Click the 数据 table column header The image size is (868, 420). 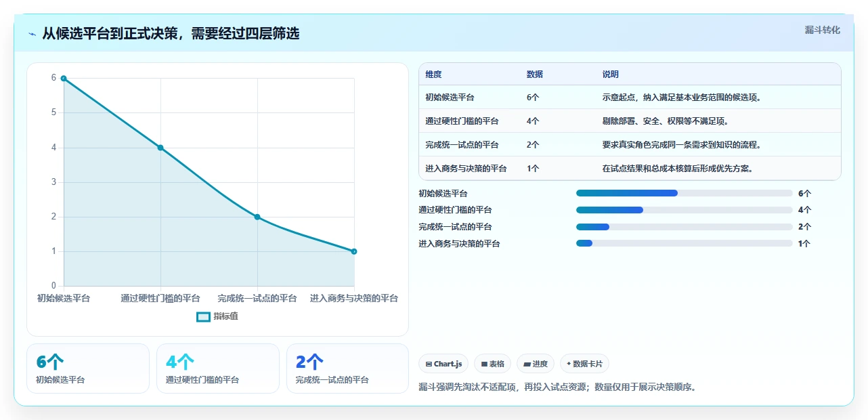pos(534,75)
